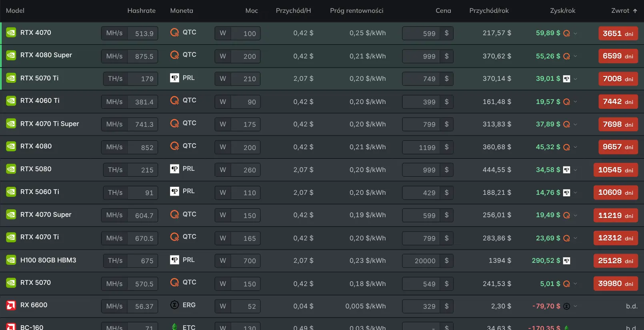Click the QTC coin icon in RTX 4070 row
Image resolution: width=644 pixels, height=330 pixels.
tap(174, 32)
